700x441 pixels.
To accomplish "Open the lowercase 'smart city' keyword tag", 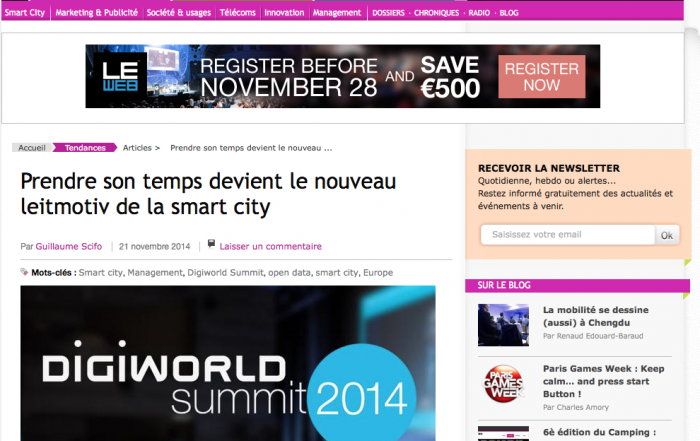I will (x=337, y=272).
